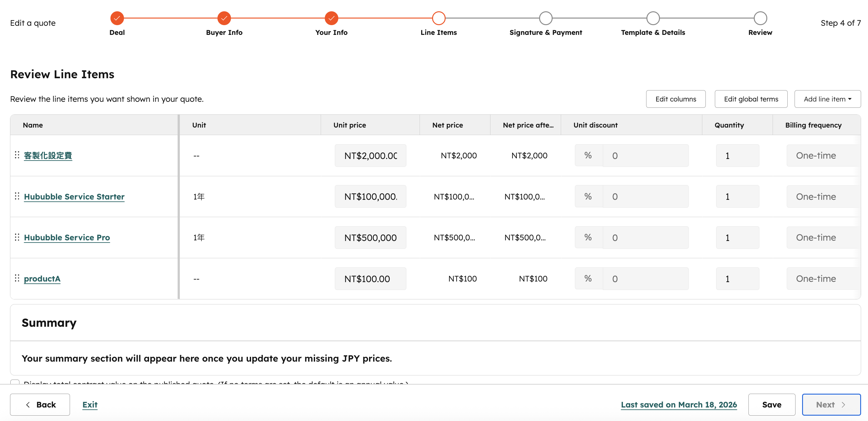Click Signature & Payment step circle
This screenshot has height=421, width=868.
pyautogui.click(x=545, y=18)
